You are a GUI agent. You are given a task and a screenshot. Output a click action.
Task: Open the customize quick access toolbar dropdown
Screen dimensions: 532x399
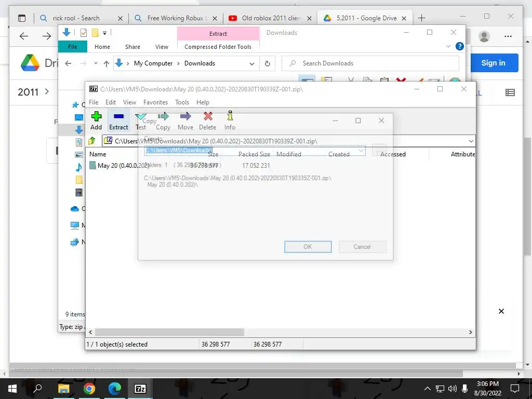104,33
